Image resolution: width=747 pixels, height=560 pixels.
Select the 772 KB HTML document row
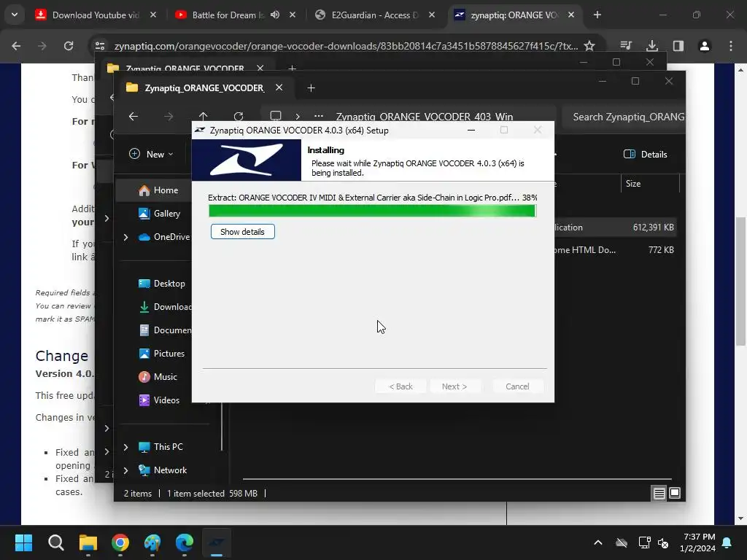tap(615, 249)
